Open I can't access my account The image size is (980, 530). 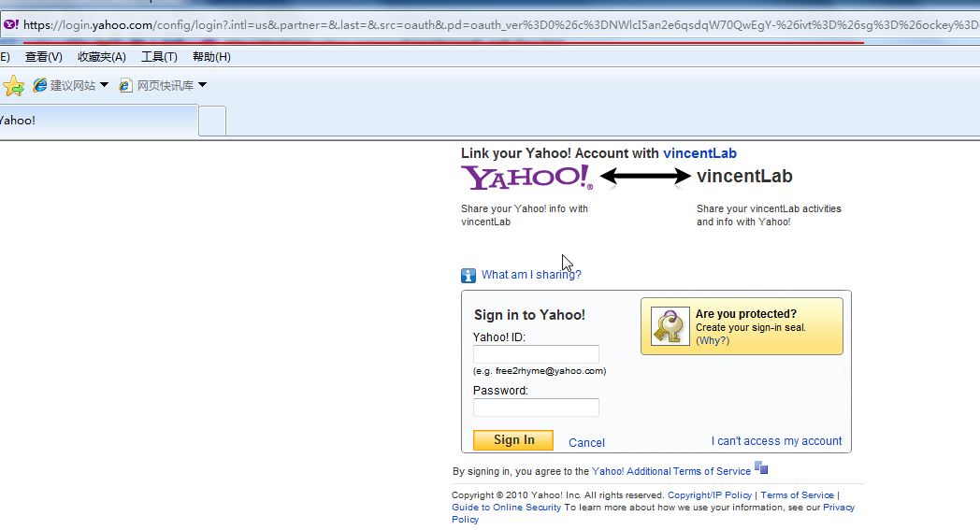(x=776, y=440)
